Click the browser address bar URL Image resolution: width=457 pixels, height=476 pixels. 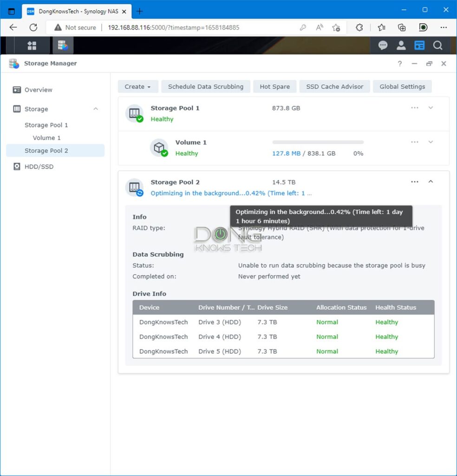coord(173,27)
